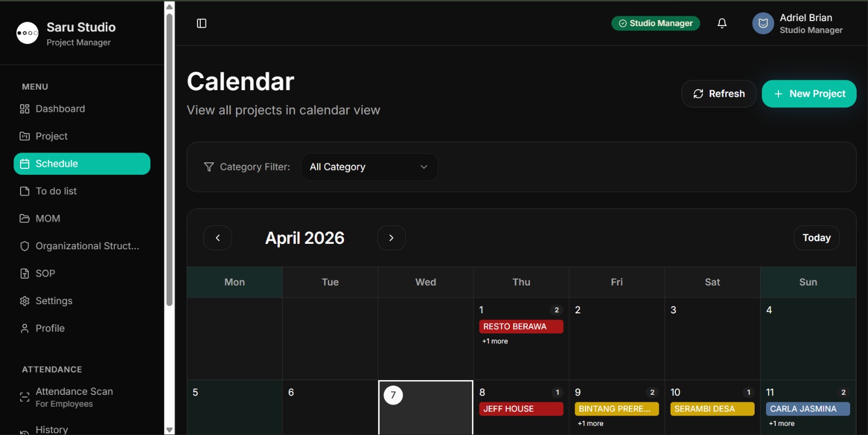Click the Refresh button
This screenshot has height=435, width=868.
pyautogui.click(x=719, y=94)
